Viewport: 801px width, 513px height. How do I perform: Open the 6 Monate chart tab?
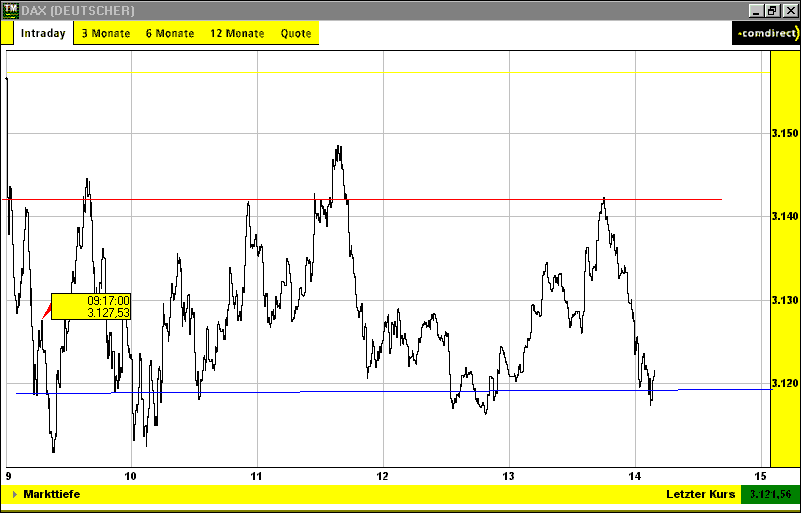point(170,34)
